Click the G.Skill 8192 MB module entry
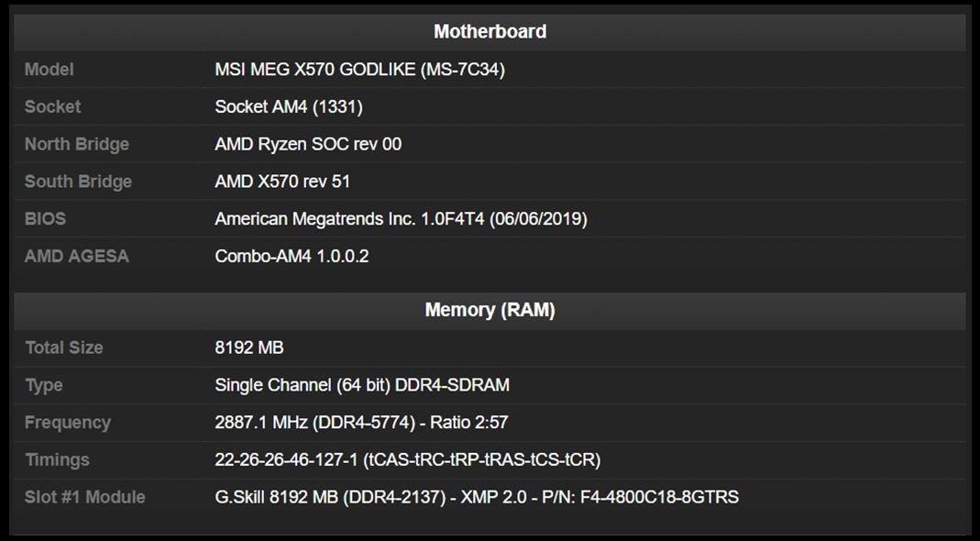 (477, 498)
